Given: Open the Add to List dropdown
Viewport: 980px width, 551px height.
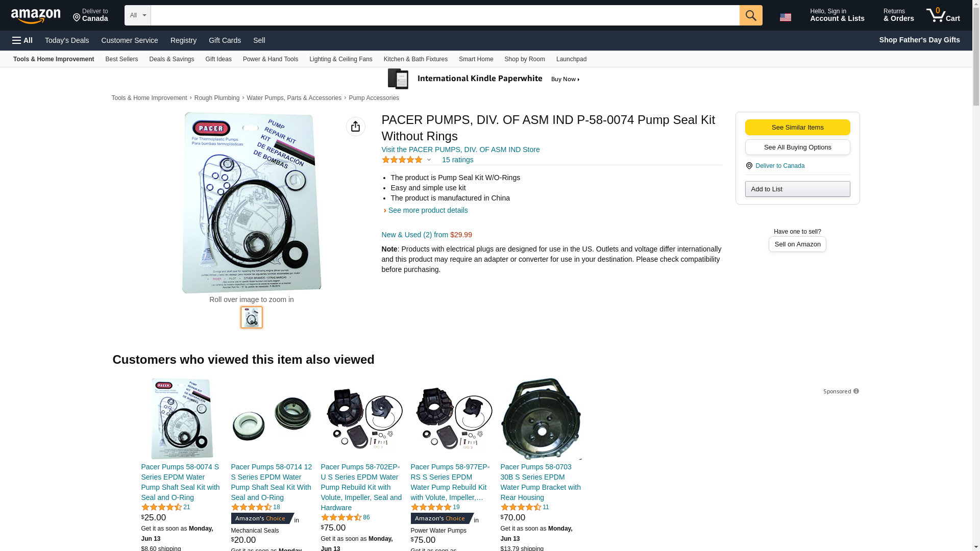Looking at the screenshot, I should click(x=797, y=189).
